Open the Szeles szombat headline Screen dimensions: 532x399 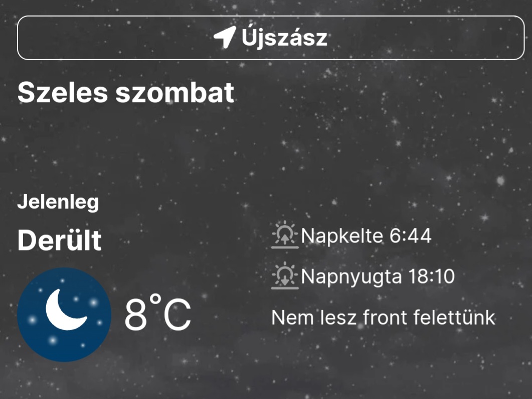pos(126,92)
